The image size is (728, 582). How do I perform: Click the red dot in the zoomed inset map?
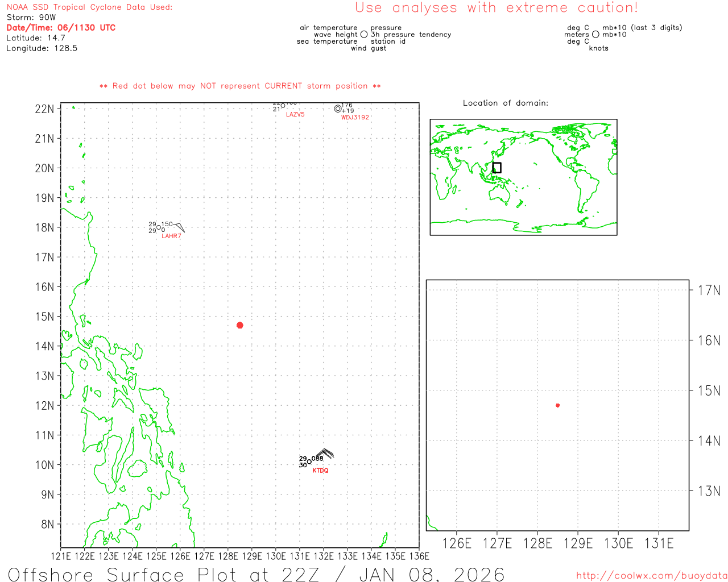557,405
